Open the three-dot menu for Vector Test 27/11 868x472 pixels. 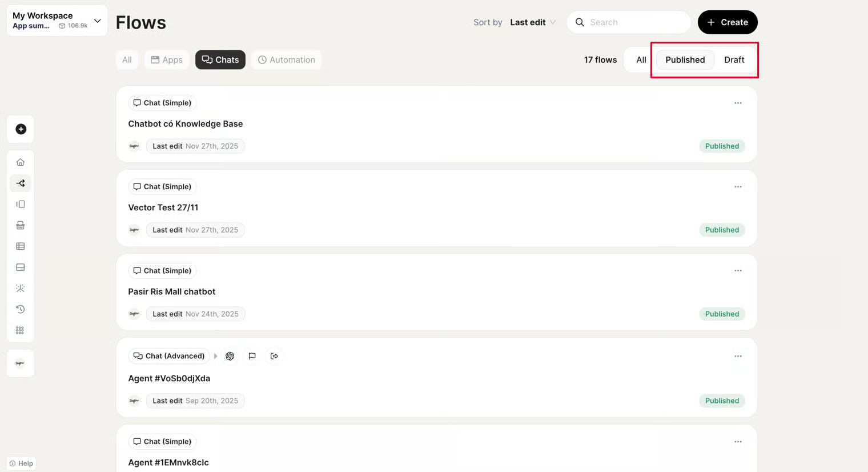(x=738, y=187)
